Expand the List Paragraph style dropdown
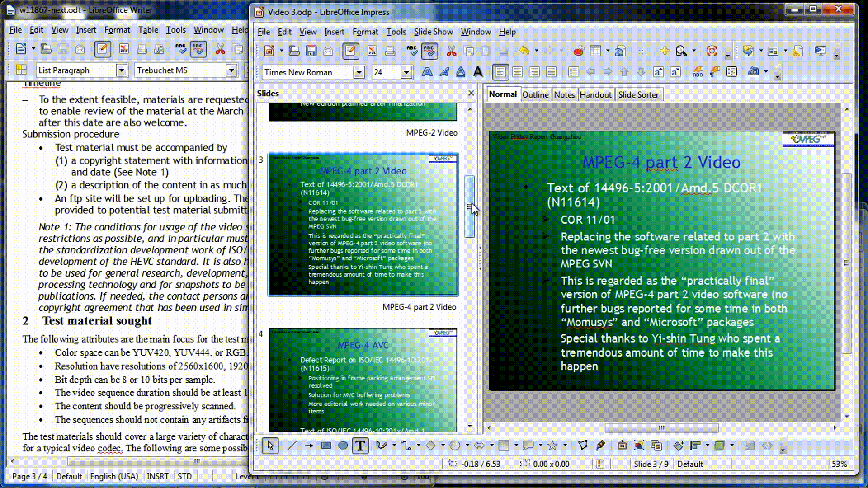 (121, 70)
